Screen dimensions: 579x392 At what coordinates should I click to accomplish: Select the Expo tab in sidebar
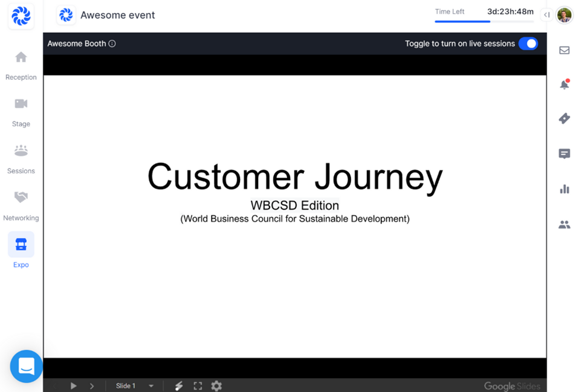click(x=21, y=250)
